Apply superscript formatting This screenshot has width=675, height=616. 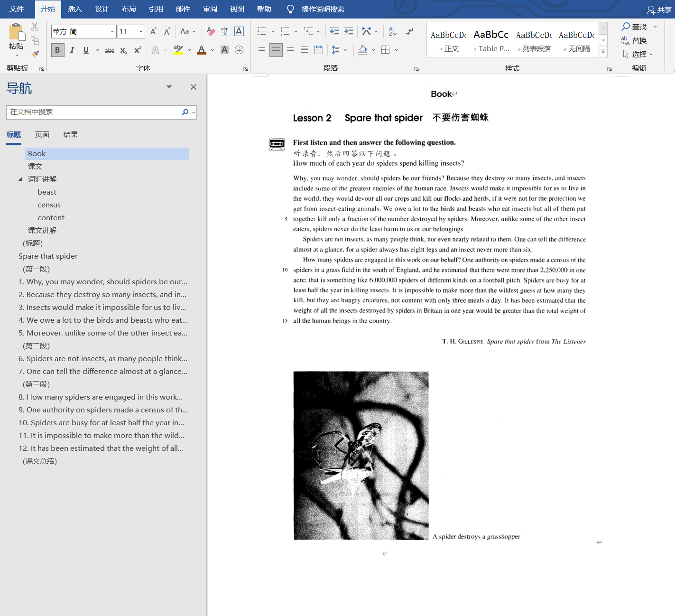tap(138, 50)
